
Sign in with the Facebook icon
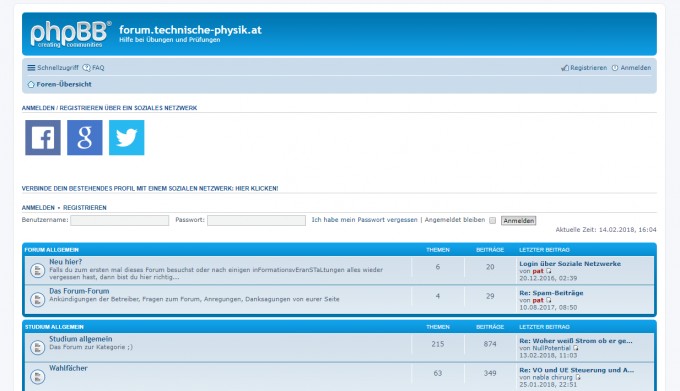click(43, 137)
